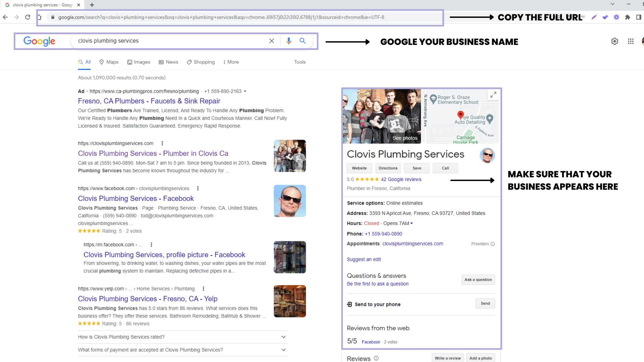Expand the map with the diagonal arrows icon
The width and height of the screenshot is (644, 362).
493,95
